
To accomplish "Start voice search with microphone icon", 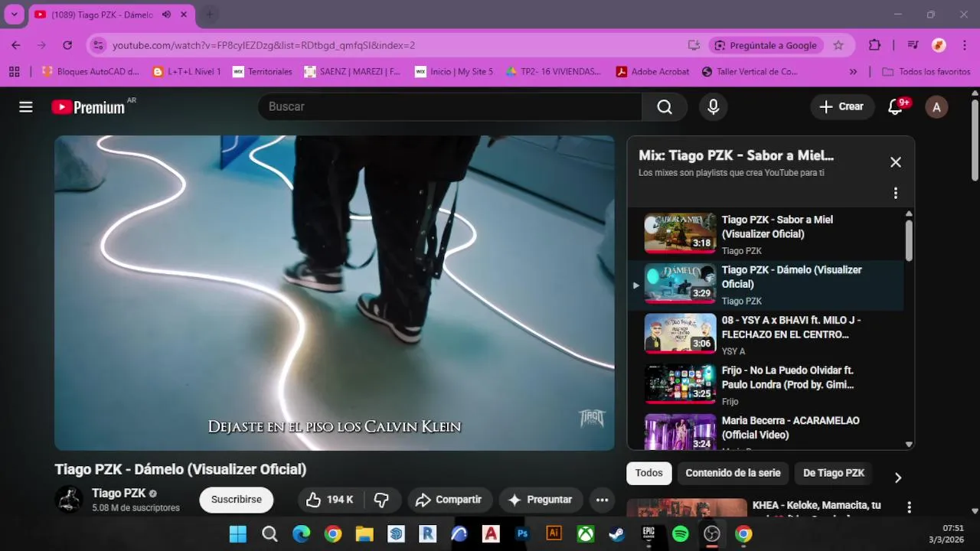I will click(713, 107).
